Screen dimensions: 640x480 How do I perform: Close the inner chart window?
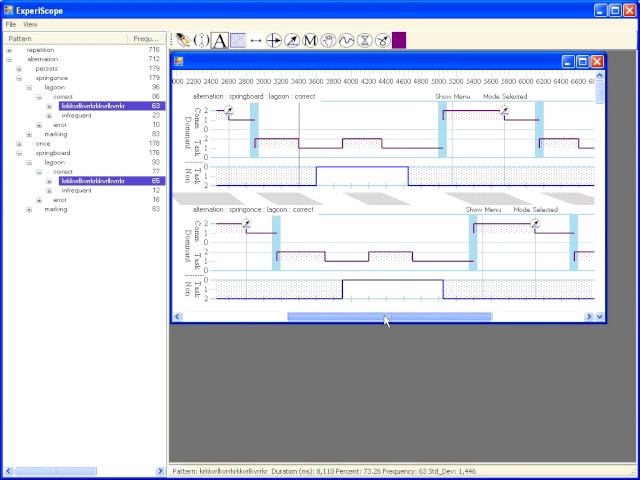(x=597, y=62)
